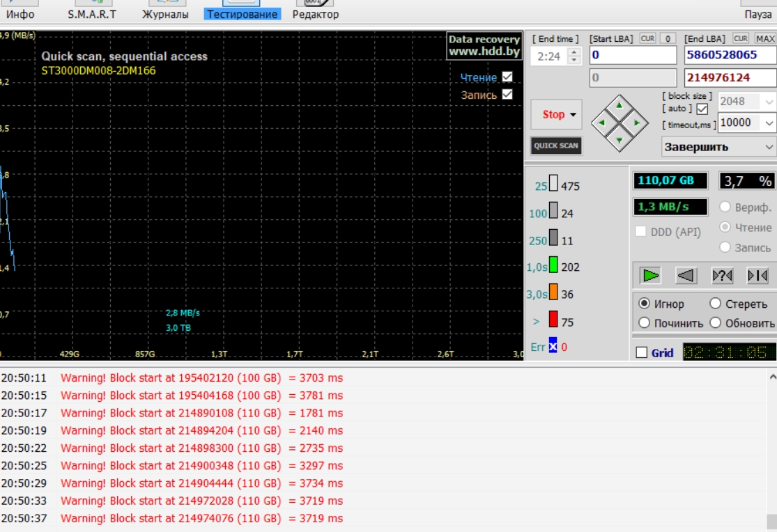
Task: Select the Починить radio option
Action: coord(644,323)
